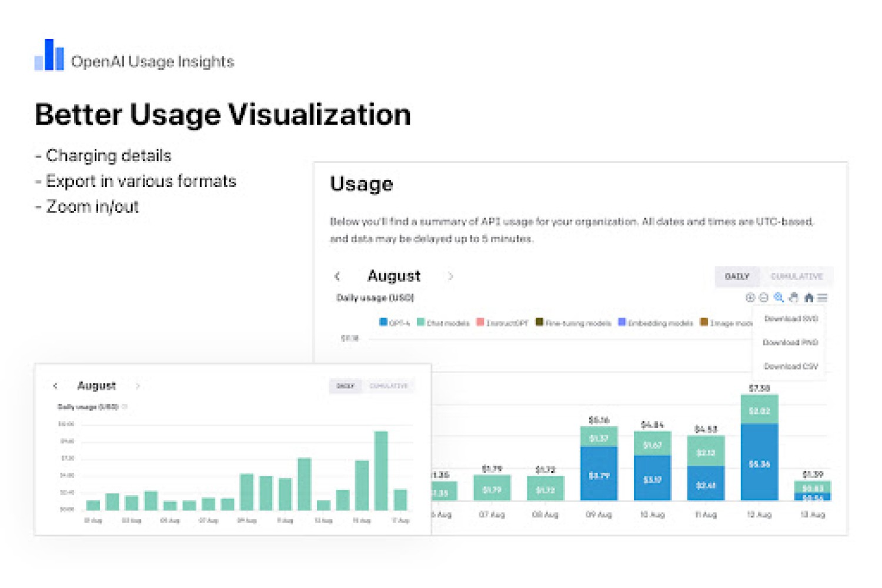Click the $4.53 total label above 11 Aug
This screenshot has height=588, width=882.
706,429
